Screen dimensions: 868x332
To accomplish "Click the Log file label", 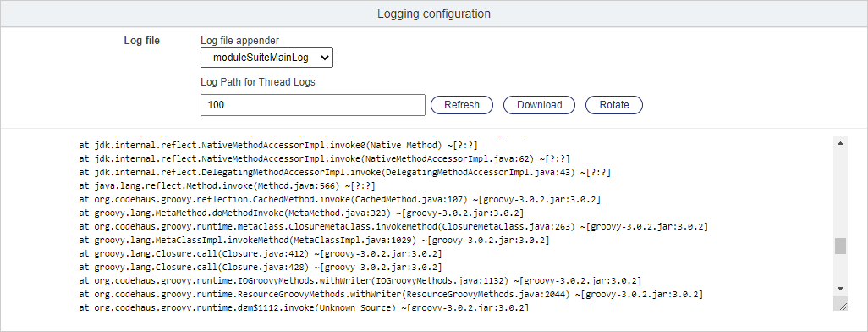I will (142, 41).
